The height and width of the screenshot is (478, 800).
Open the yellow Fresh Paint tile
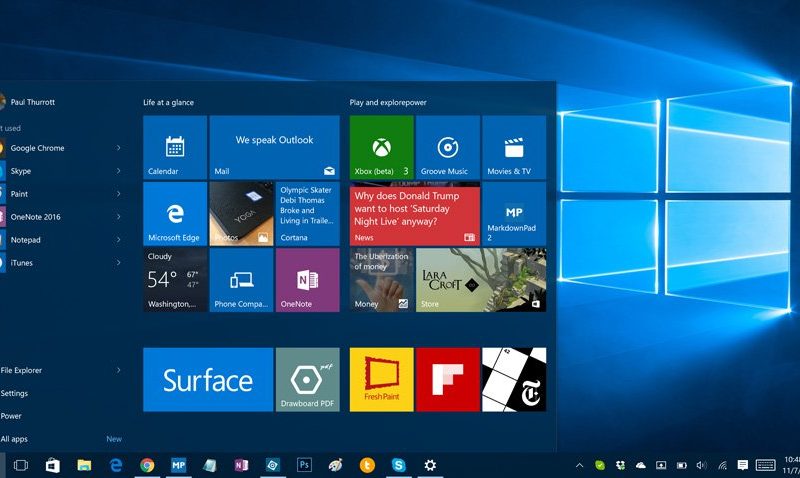click(382, 380)
